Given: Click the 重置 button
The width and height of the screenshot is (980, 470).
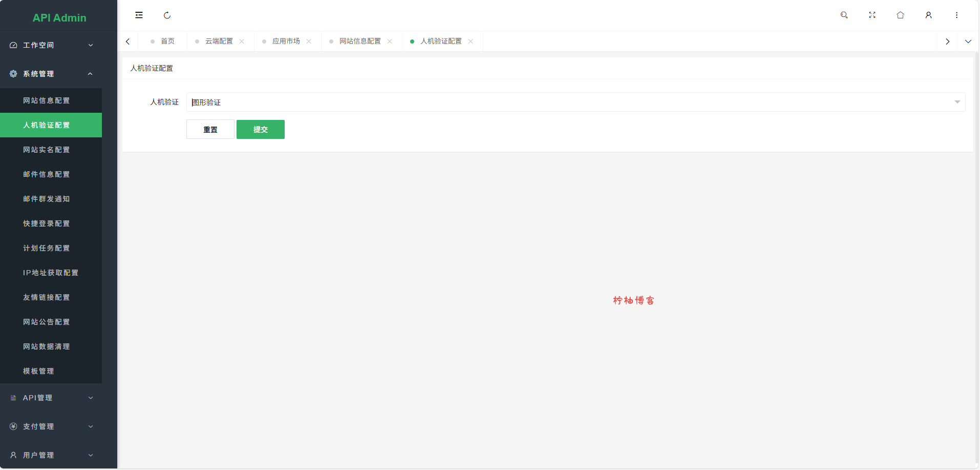Looking at the screenshot, I should [x=210, y=130].
